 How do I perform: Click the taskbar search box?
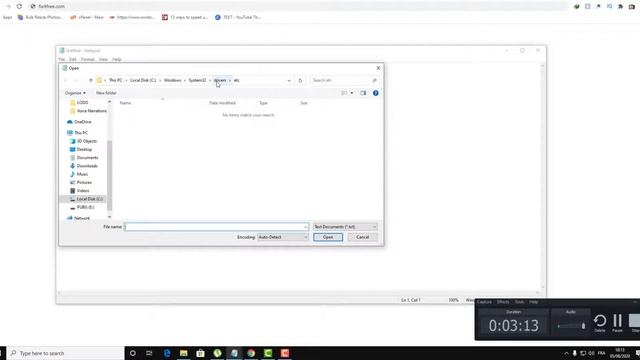(x=66, y=353)
